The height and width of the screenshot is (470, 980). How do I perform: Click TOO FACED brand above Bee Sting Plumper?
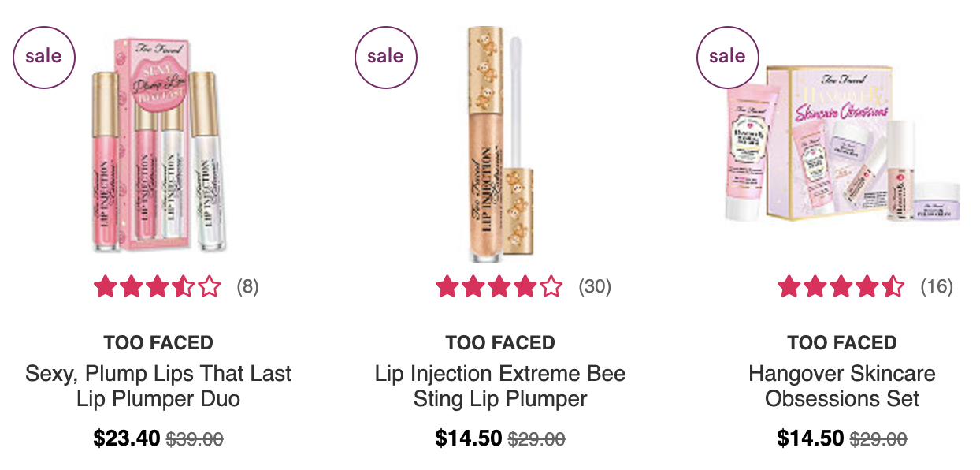pos(500,343)
